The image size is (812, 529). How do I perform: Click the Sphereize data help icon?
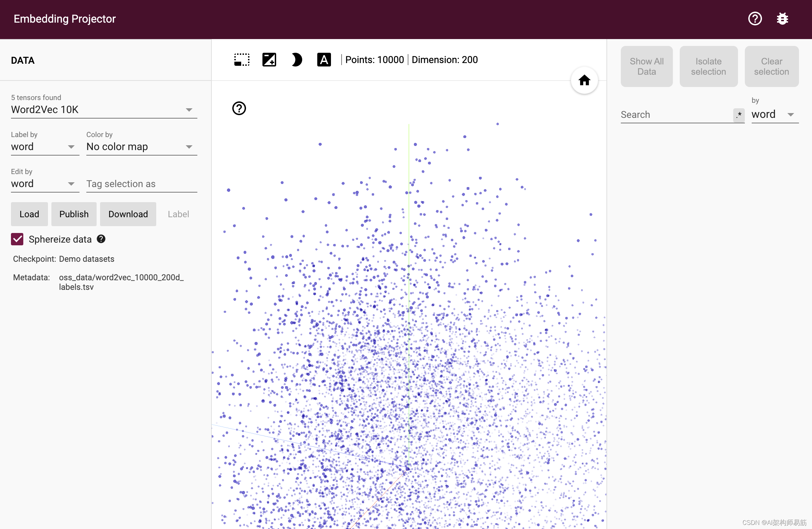pyautogui.click(x=101, y=239)
